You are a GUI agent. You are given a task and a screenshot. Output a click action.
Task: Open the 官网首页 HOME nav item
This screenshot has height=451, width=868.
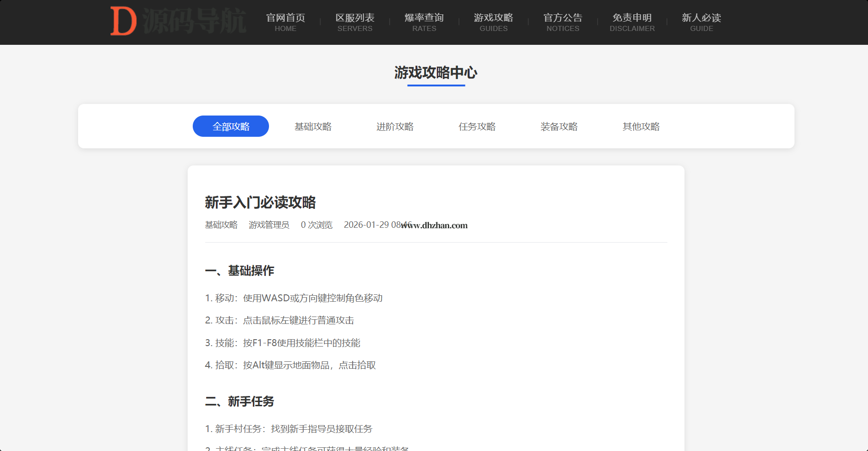pyautogui.click(x=286, y=22)
